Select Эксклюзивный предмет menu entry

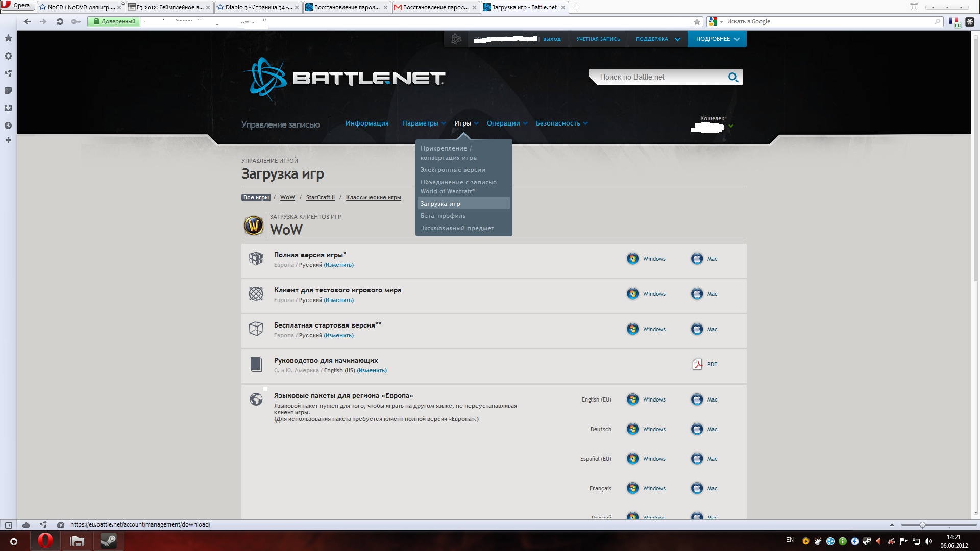point(463,228)
